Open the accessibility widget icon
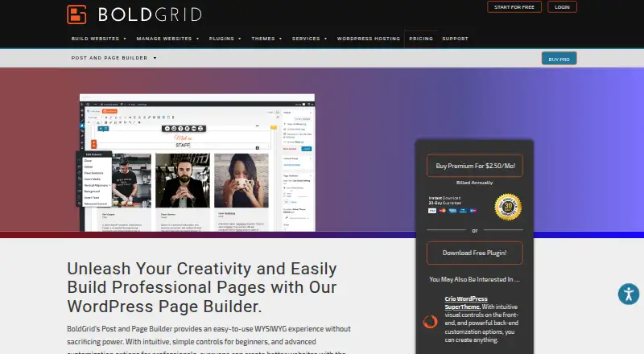The width and height of the screenshot is (644, 354). [x=629, y=294]
